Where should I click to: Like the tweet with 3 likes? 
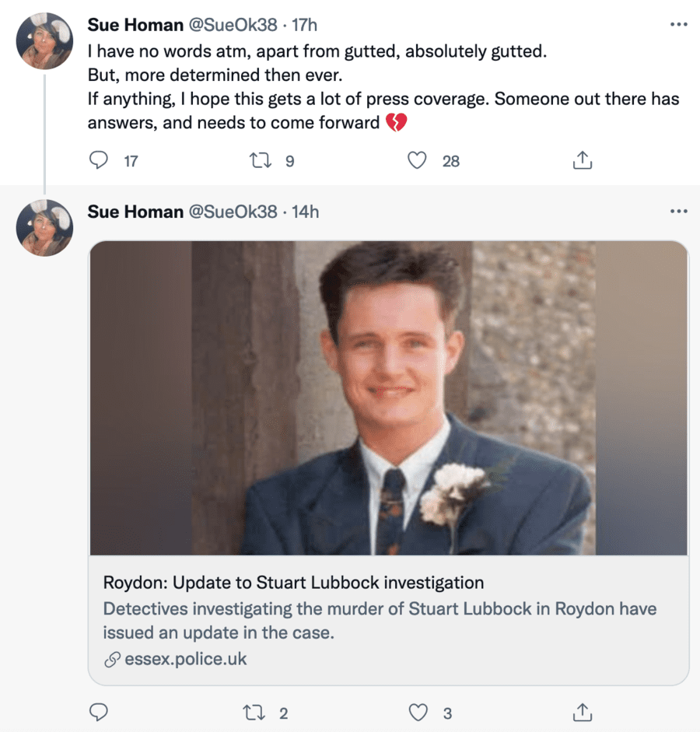click(x=418, y=713)
